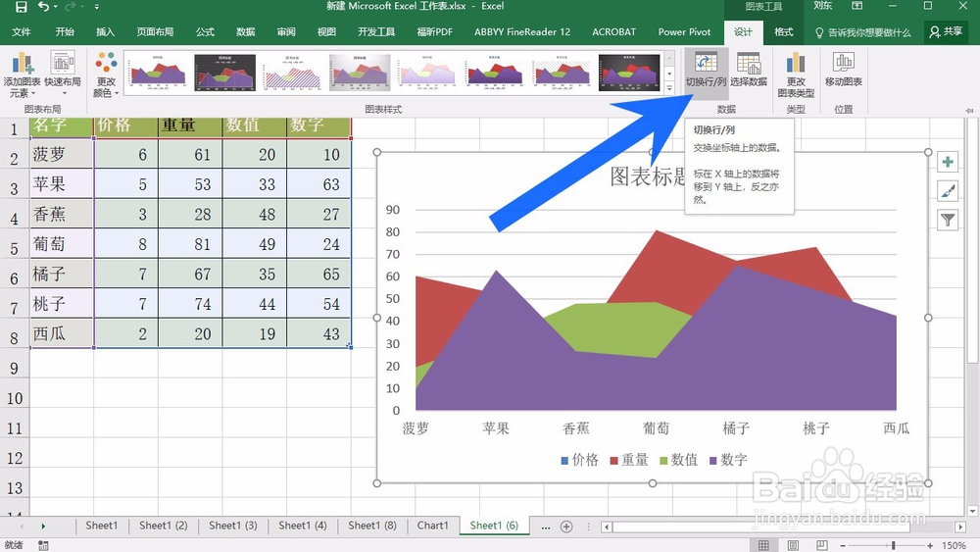Click the Tell Me search box
980x552 pixels.
coord(863,32)
